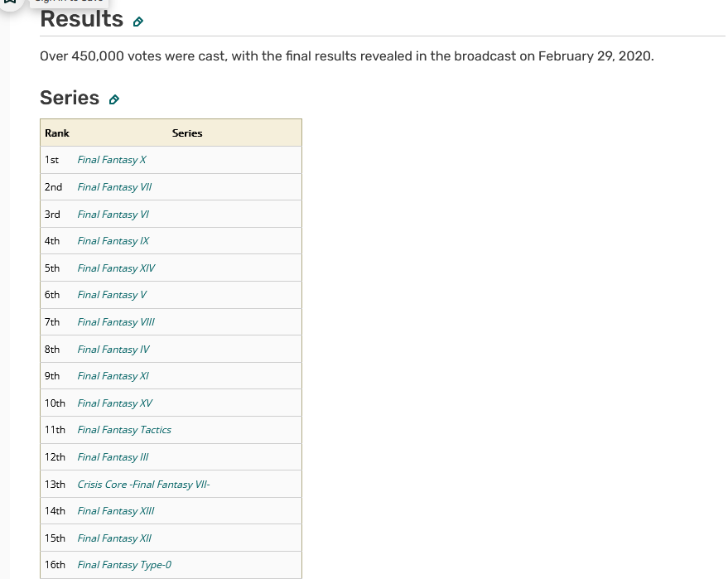Open the Final Fantasy VII link in 2nd row

point(114,187)
